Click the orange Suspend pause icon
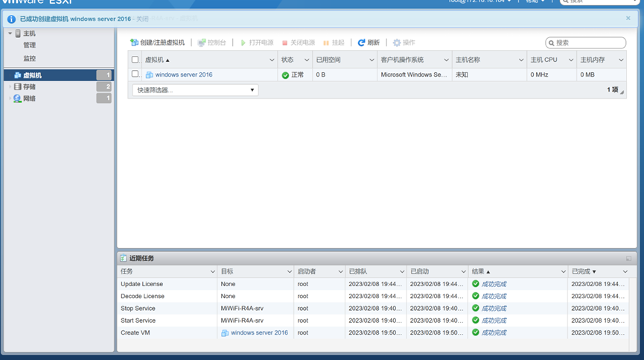Screen dimensions: 644x360 click(326, 42)
